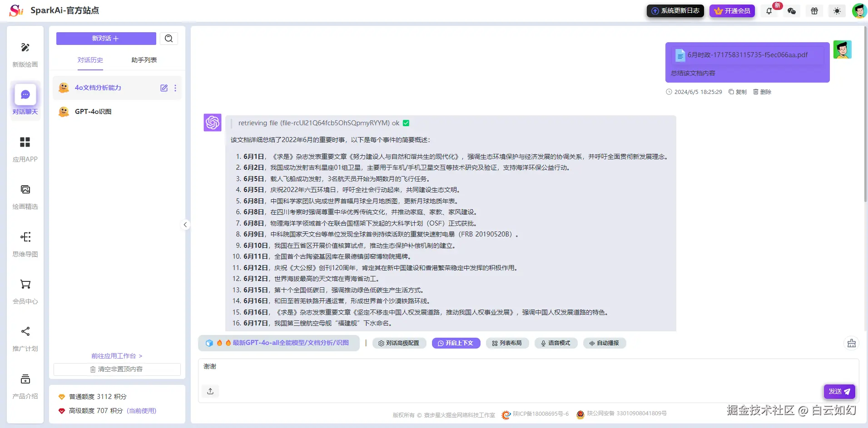Screen dimensions: 868x428
Task: Toggle the 开启上下文 context switch
Action: pyautogui.click(x=456, y=343)
